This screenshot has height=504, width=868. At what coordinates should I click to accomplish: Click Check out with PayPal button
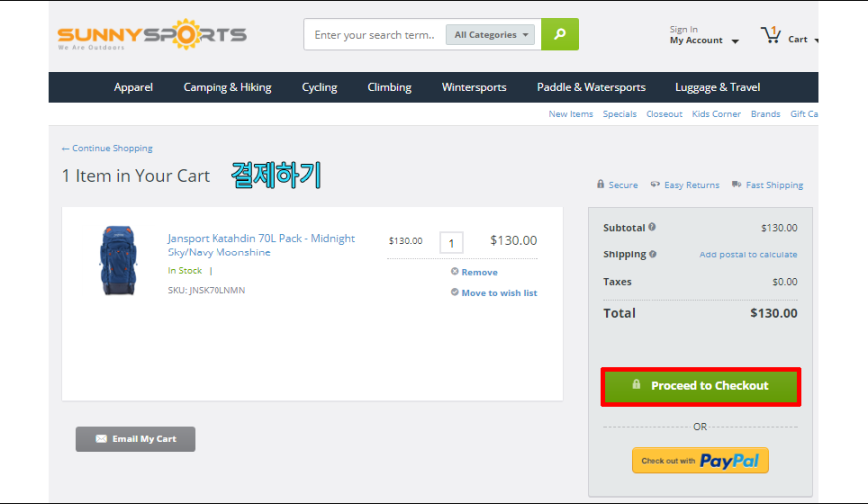coord(700,460)
